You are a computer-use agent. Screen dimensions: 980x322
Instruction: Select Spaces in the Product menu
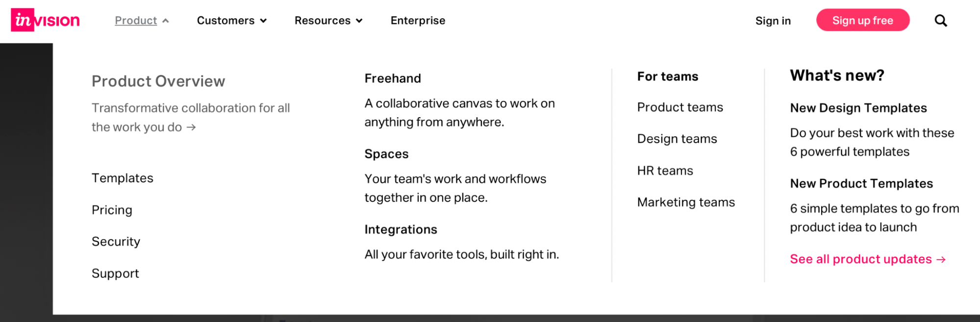(386, 154)
